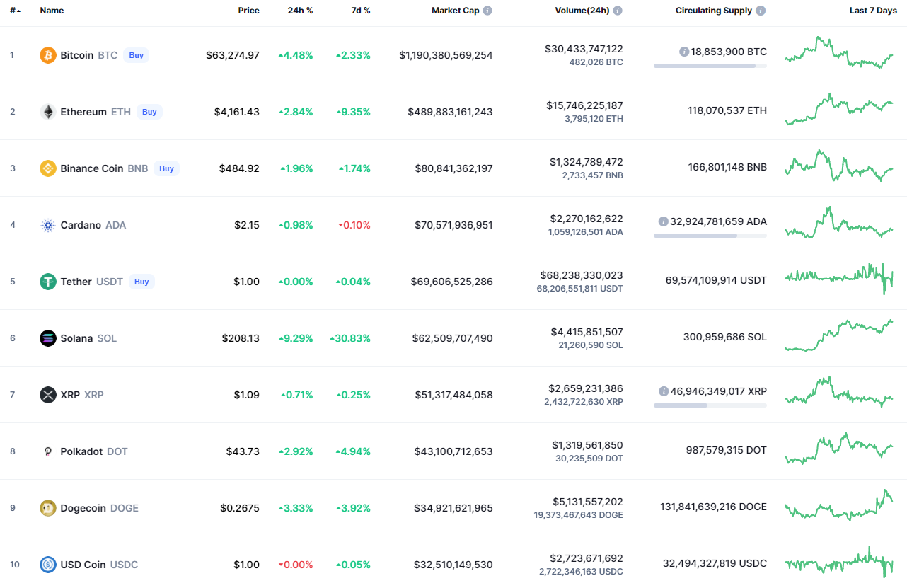Click the Buy button next to Bitcoin

point(136,55)
